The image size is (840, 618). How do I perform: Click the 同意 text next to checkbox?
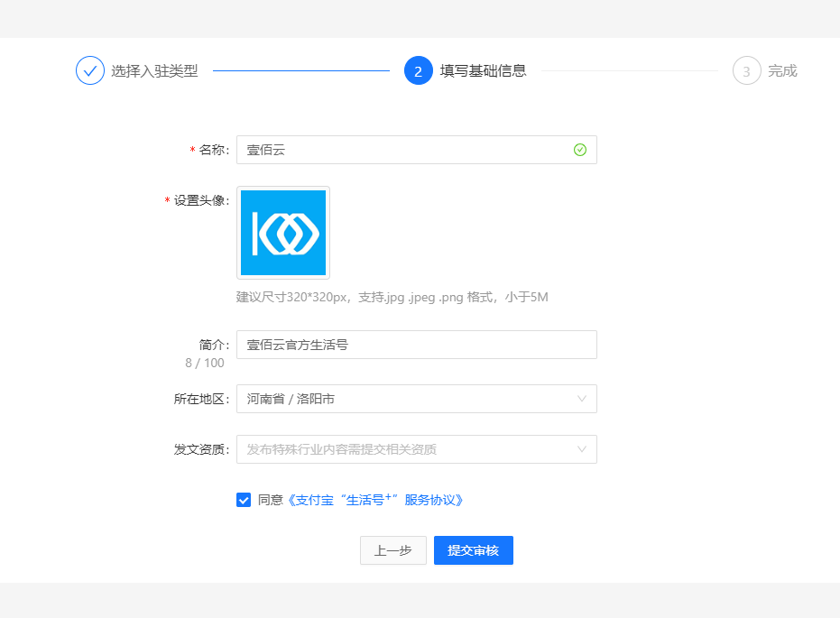pyautogui.click(x=271, y=500)
